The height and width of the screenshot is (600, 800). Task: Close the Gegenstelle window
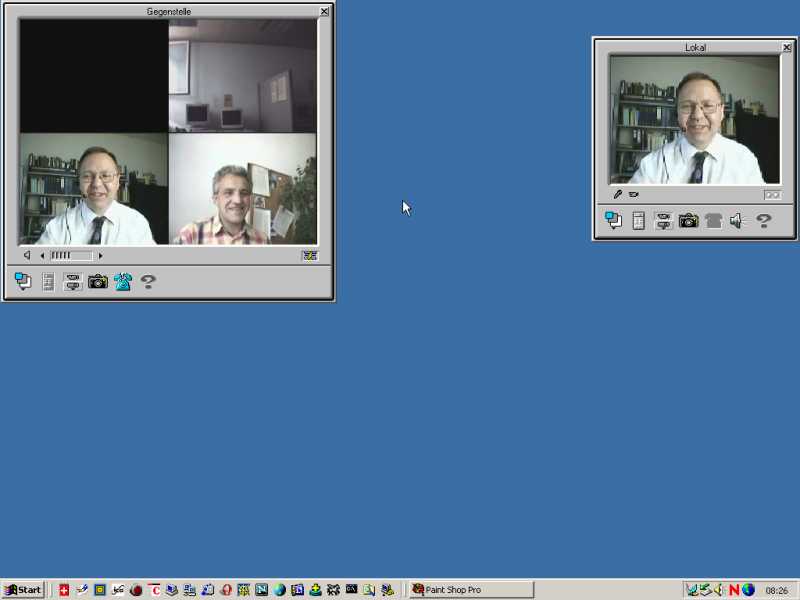[324, 11]
